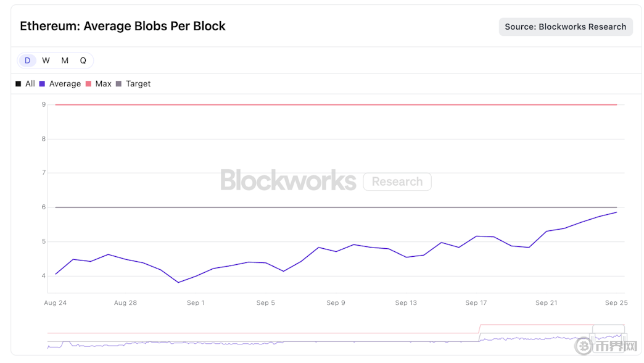644x363 pixels.
Task: Click the chart title Ethereum: Average Blobs Per Block
Action: pyautogui.click(x=123, y=26)
